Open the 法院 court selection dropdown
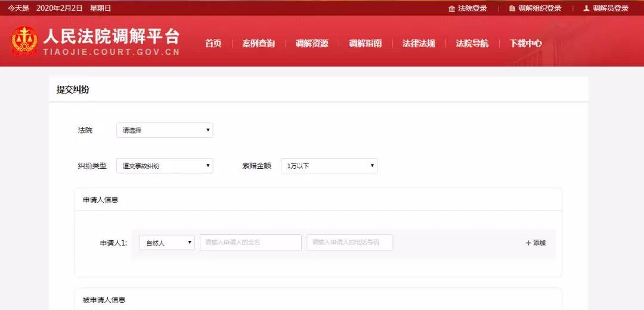644x310 pixels. 164,130
